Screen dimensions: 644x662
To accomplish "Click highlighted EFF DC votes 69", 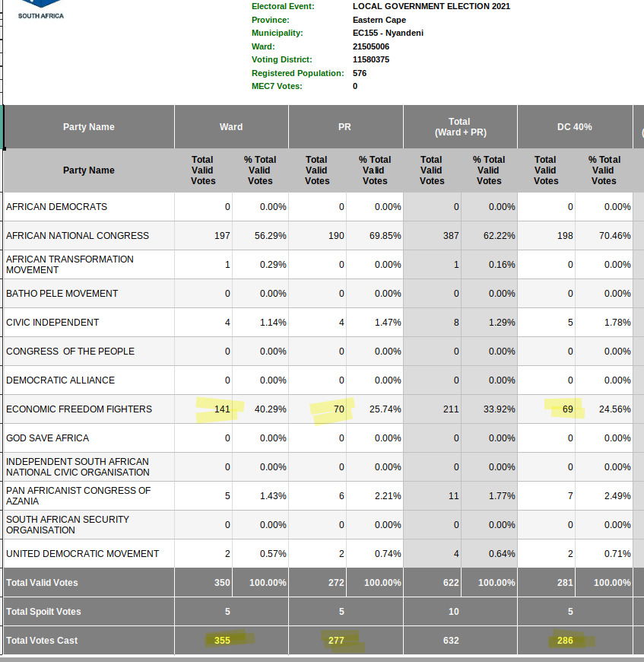I will 568,409.
